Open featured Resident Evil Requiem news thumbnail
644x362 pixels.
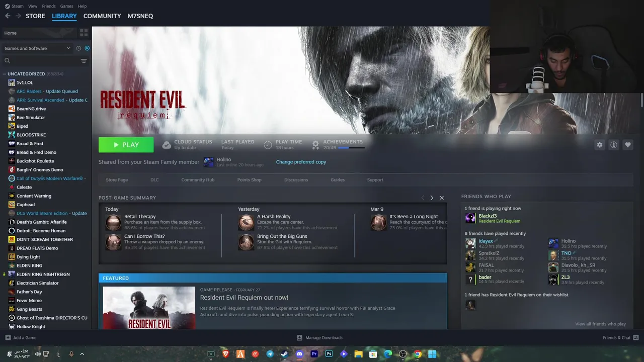[149, 308]
